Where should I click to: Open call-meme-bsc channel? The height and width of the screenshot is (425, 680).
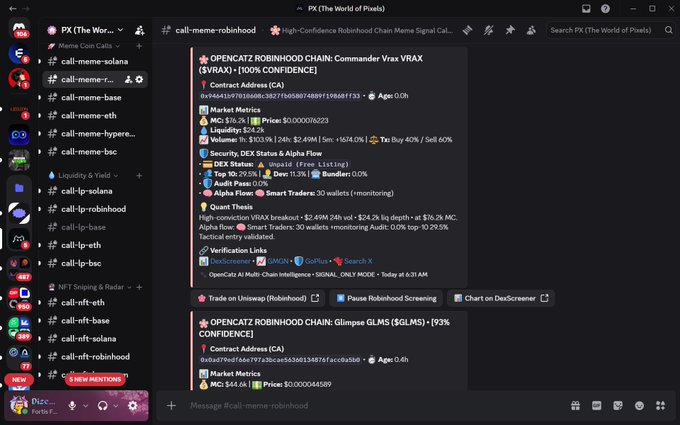pos(95,151)
